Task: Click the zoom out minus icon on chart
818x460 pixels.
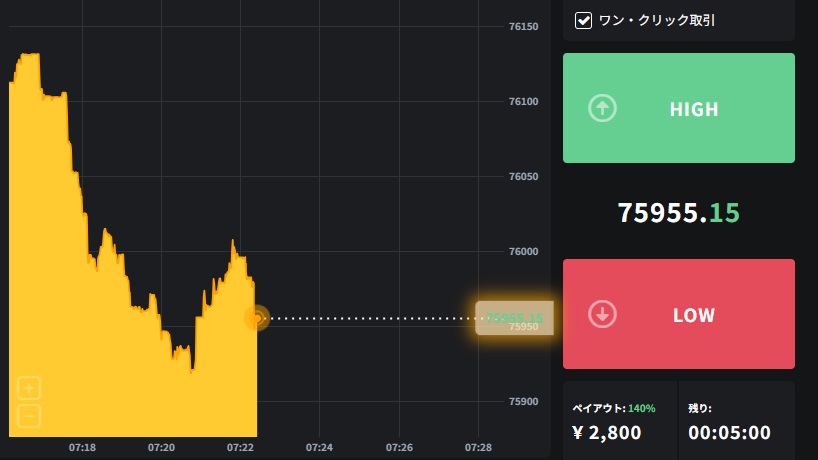Action: (x=29, y=415)
